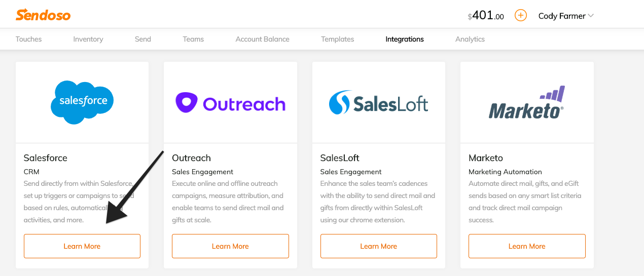Click the $401.00 account balance amount
Screen dimensions: 644x276
point(486,16)
